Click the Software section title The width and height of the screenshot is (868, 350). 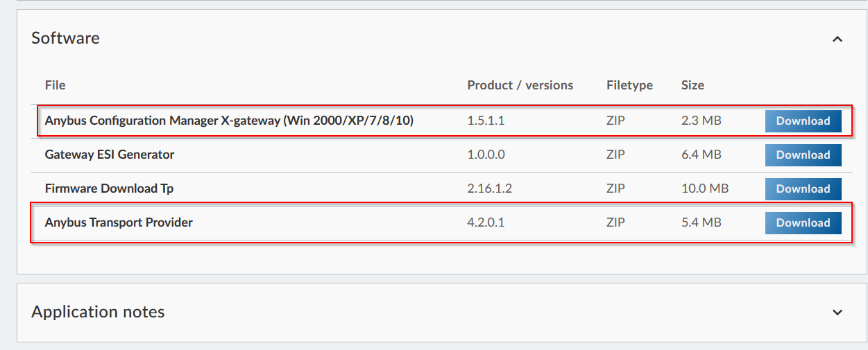(x=65, y=38)
